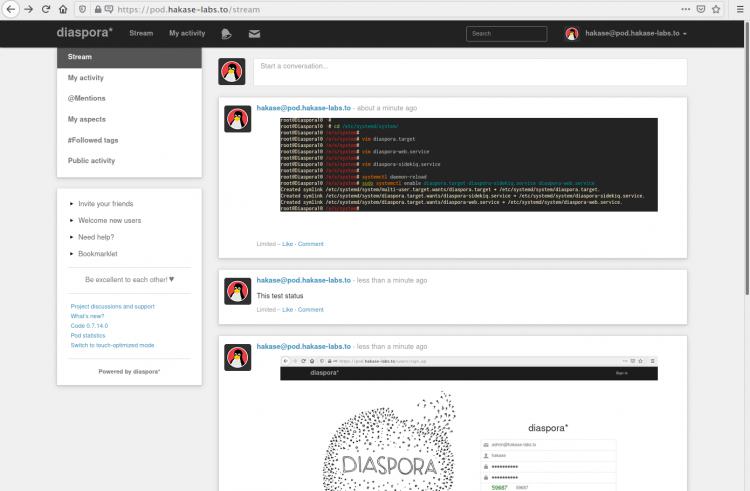The width and height of the screenshot is (750, 491).
Task: Open user account dropdown in header
Action: tap(627, 33)
